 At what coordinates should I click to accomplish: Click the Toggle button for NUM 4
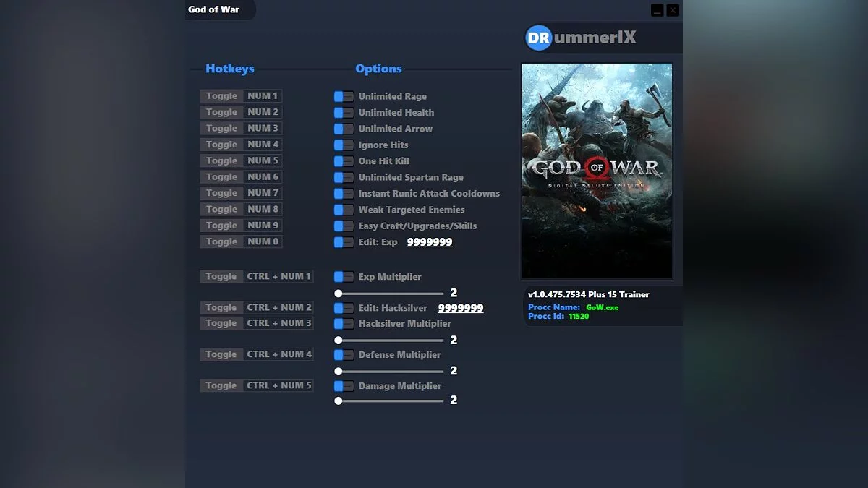coord(221,145)
